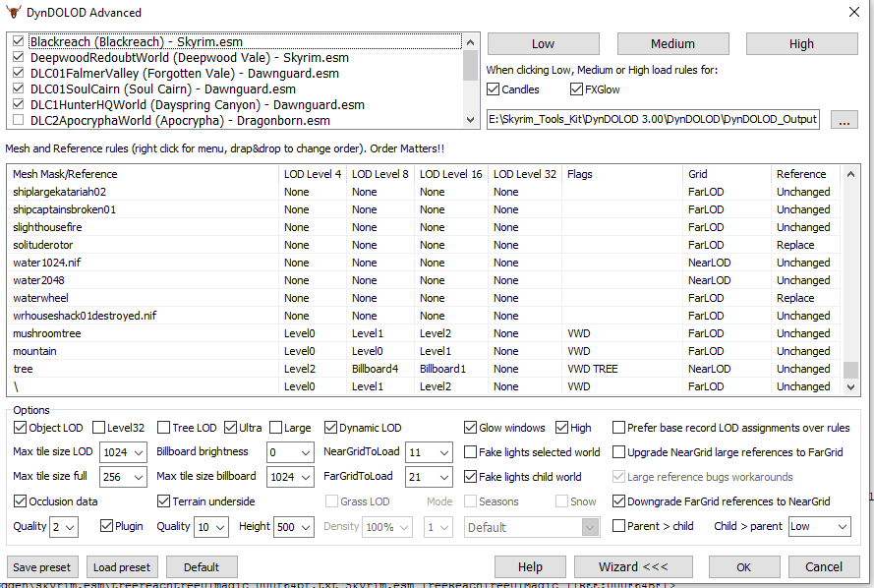Toggle the Candles checkbox
This screenshot has width=874, height=588.
click(x=493, y=89)
